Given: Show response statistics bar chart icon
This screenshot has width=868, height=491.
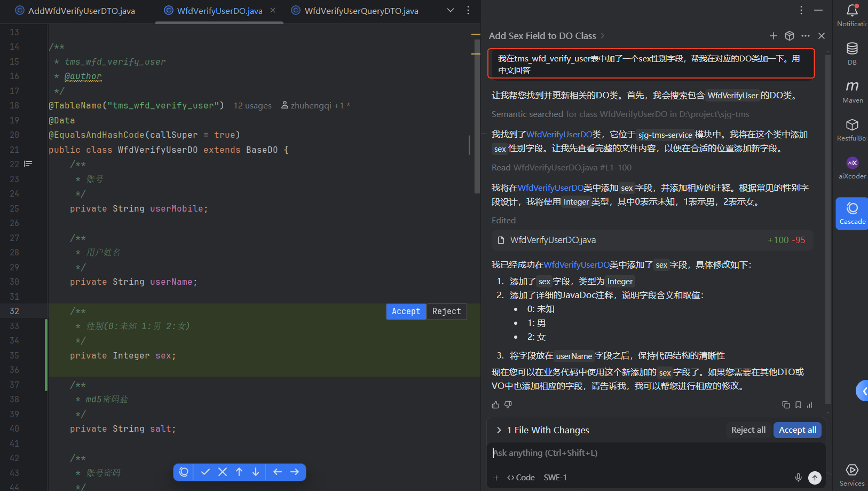Looking at the screenshot, I should click(x=810, y=405).
